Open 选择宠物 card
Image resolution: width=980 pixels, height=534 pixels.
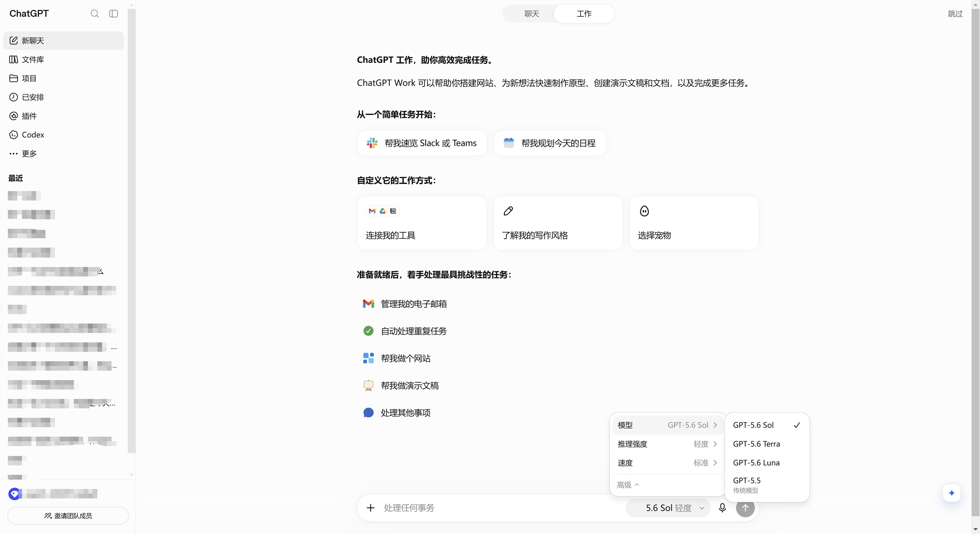tap(694, 223)
